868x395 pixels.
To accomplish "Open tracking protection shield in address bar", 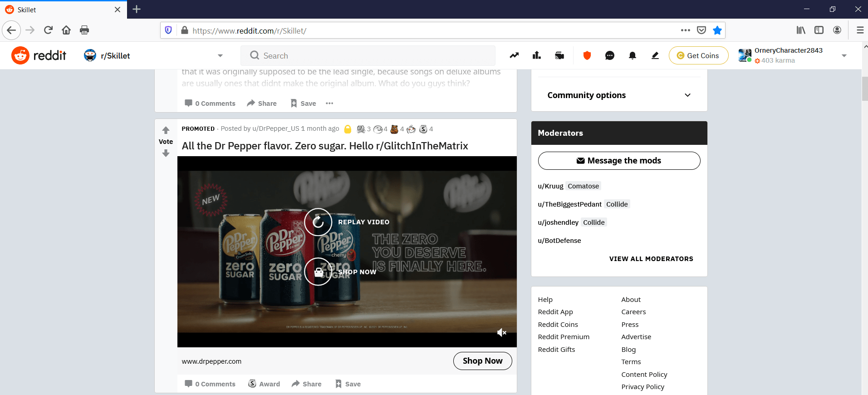I will coord(168,30).
